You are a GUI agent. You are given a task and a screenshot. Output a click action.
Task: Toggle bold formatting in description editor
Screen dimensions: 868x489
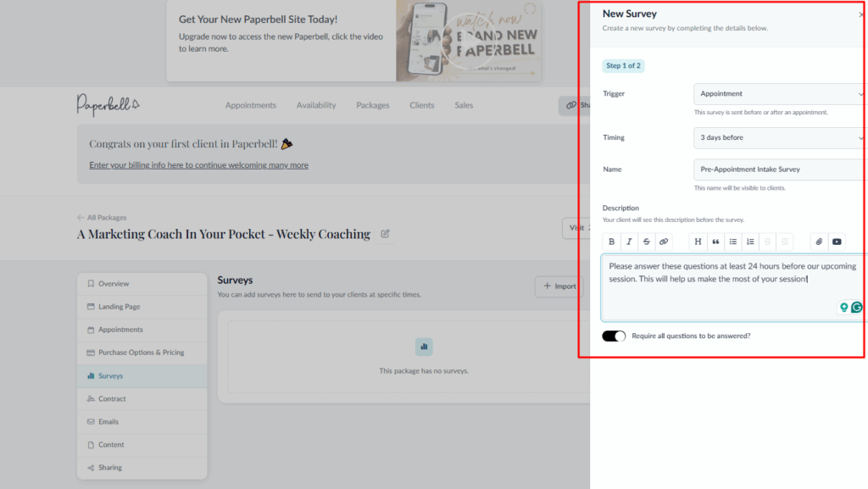click(612, 242)
